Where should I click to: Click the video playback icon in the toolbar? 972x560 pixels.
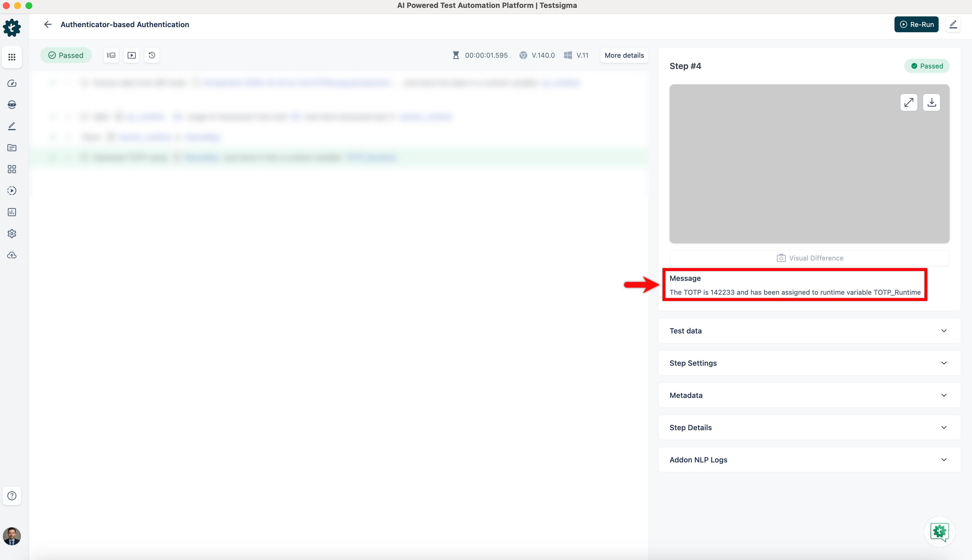(132, 55)
